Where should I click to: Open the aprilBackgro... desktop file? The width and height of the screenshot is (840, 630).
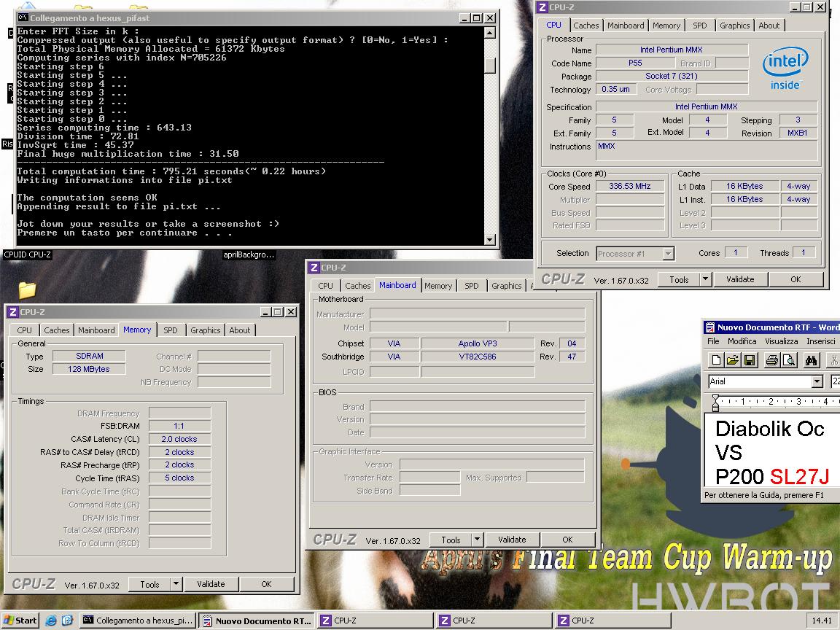pos(249,254)
